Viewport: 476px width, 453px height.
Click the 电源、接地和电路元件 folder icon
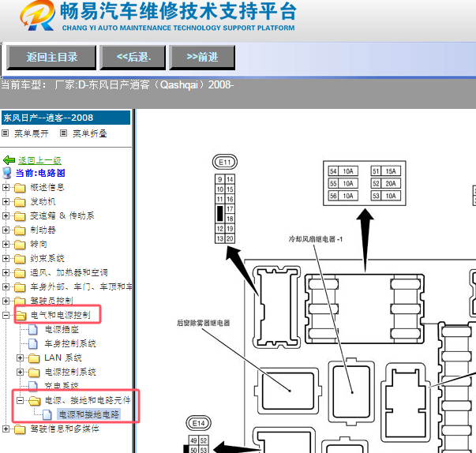click(x=35, y=401)
